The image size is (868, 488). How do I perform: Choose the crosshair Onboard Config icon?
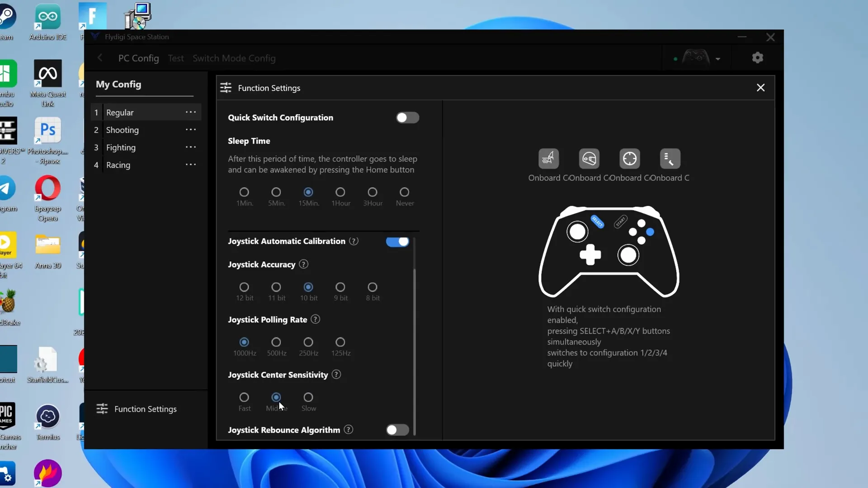click(x=630, y=159)
